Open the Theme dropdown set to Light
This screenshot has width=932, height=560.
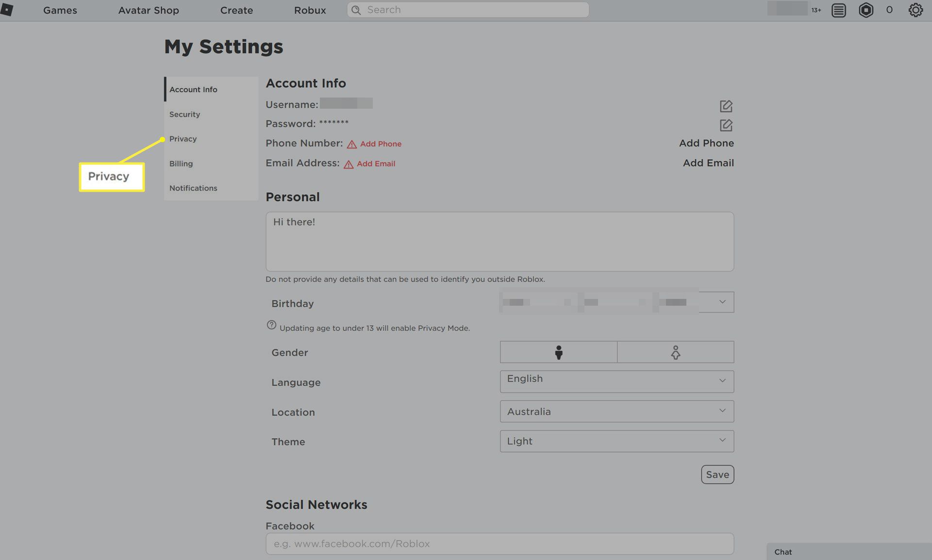click(x=616, y=441)
